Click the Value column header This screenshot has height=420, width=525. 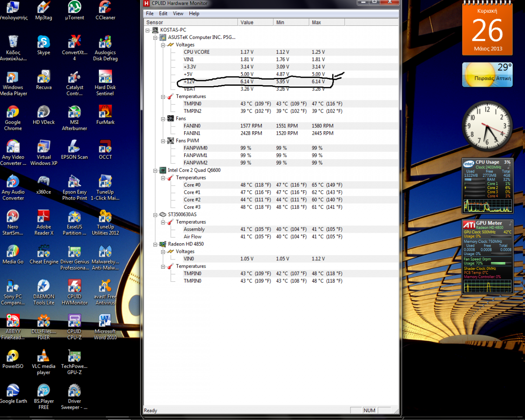point(255,22)
